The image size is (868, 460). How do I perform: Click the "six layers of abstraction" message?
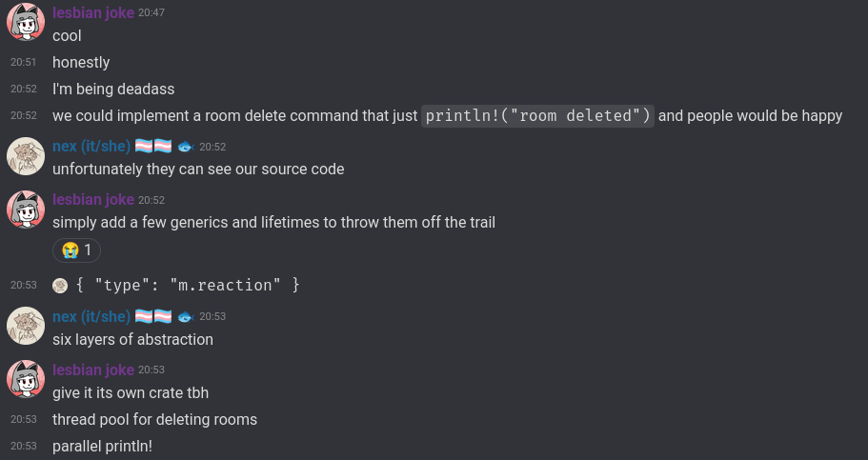point(132,339)
